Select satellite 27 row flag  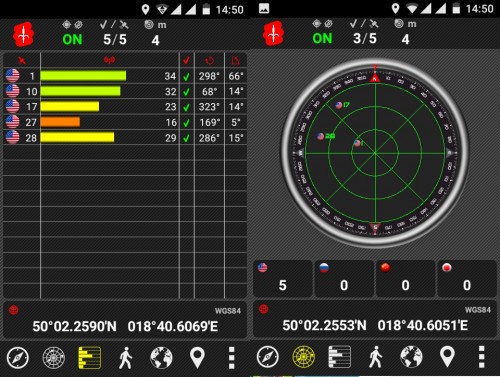click(x=13, y=122)
